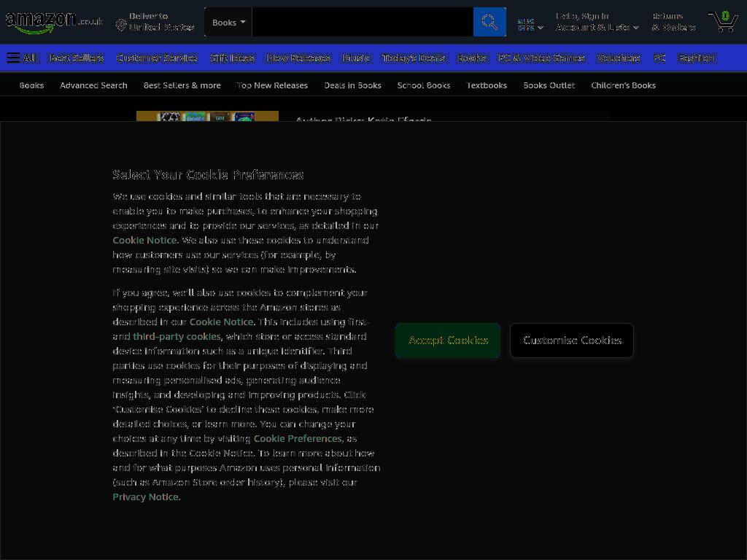Screen dimensions: 747x560
Task: Click the magnifier search button
Action: [489, 22]
